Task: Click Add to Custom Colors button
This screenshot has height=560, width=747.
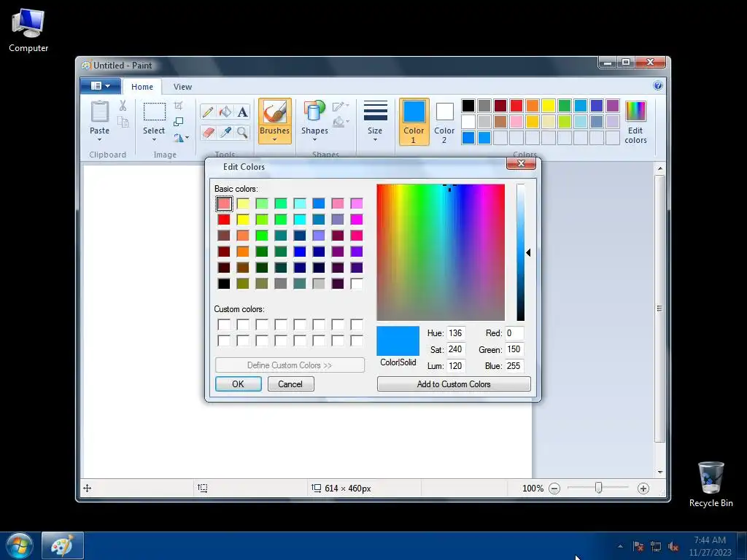Action: coord(454,384)
